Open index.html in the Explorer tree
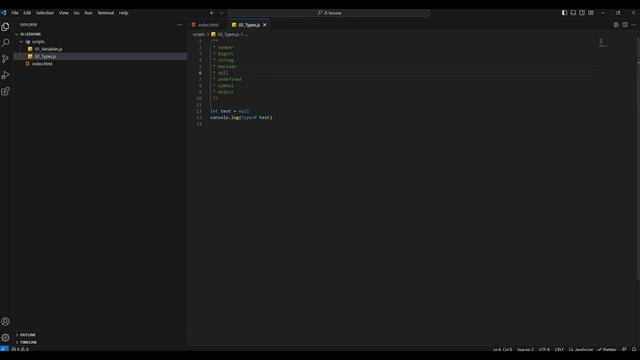640x360 pixels. click(42, 64)
